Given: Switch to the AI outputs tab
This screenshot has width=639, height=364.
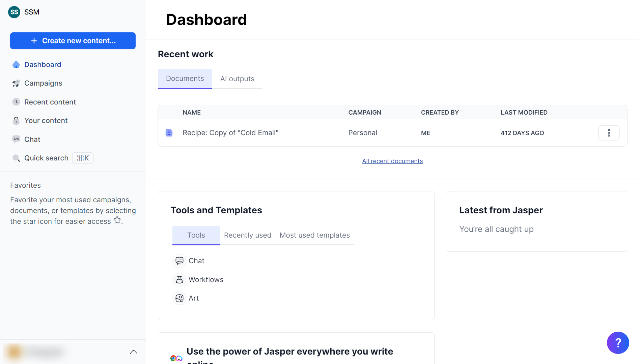Looking at the screenshot, I should 237,79.
